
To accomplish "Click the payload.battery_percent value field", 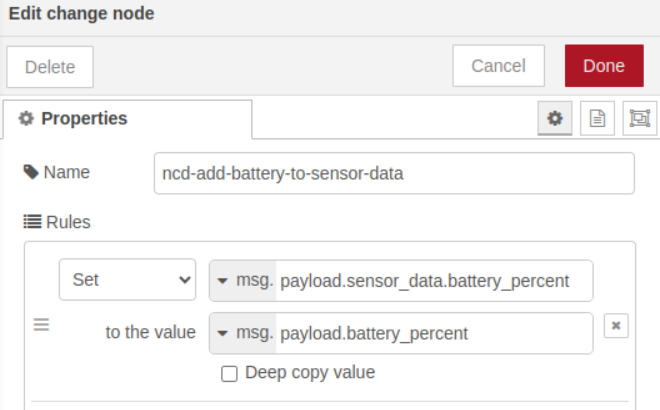I will 433,333.
